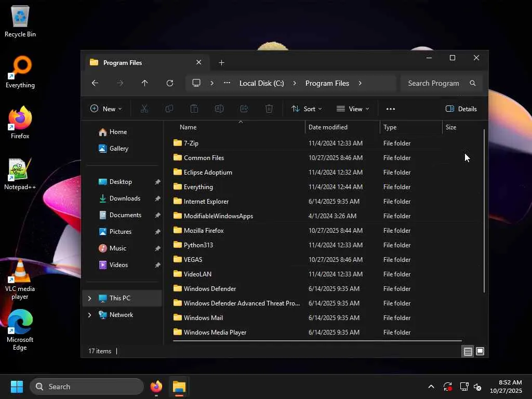Viewport: 532px width, 399px height.
Task: Switch to details list view icon
Action: [x=468, y=351]
